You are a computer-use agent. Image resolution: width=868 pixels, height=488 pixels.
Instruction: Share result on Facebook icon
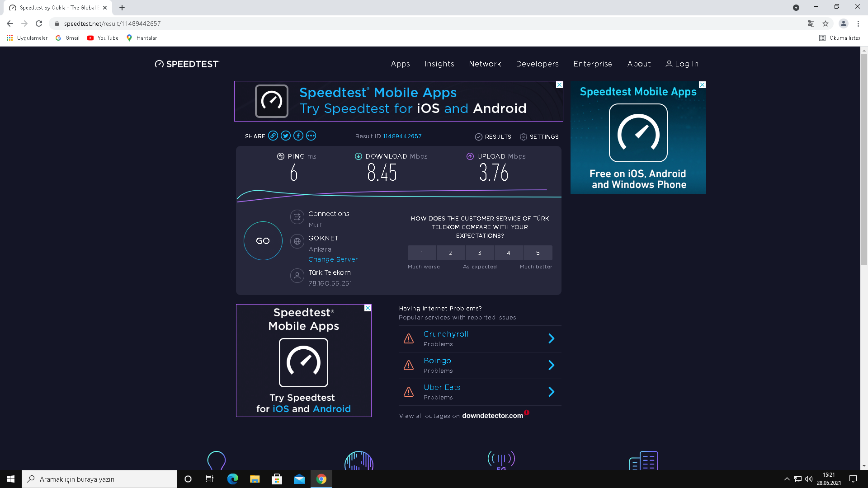[298, 136]
